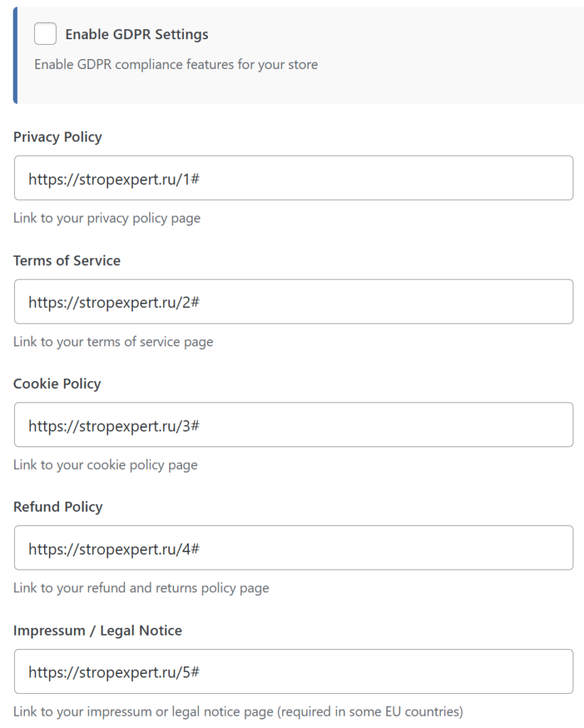The width and height of the screenshot is (584, 728).
Task: Click the 'Terms of Service' field label
Action: pyautogui.click(x=67, y=261)
